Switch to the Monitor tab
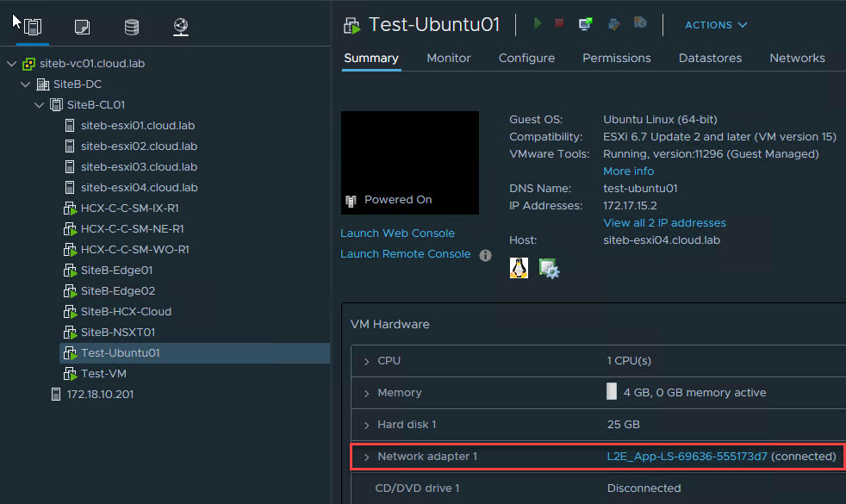 (x=449, y=58)
